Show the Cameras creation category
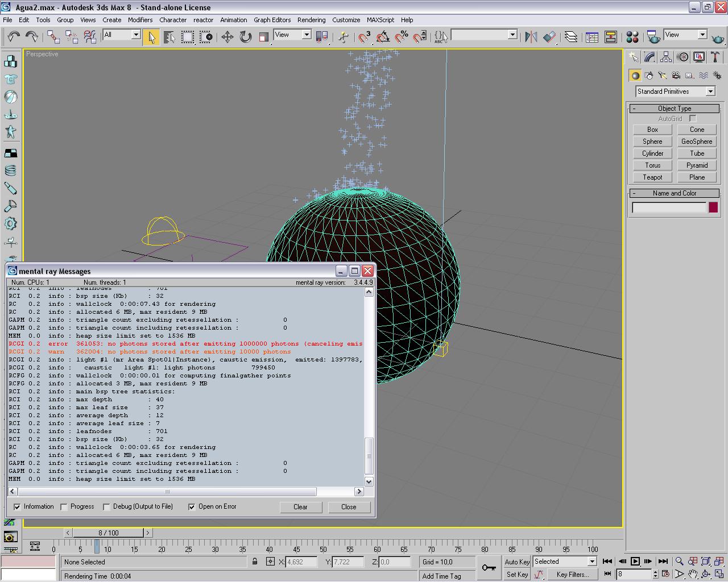The width and height of the screenshot is (728, 582). [x=676, y=76]
